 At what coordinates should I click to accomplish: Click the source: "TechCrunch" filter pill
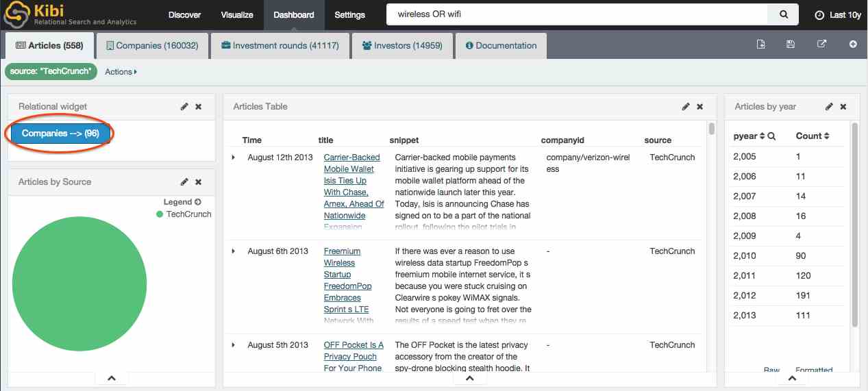(51, 71)
